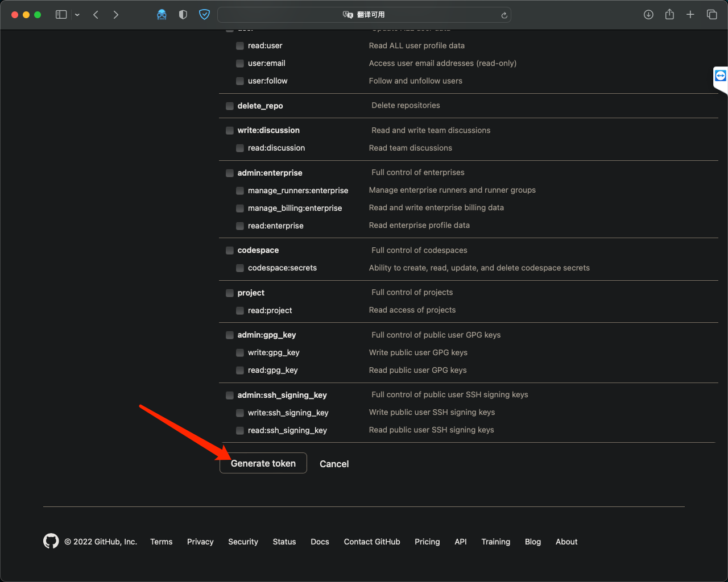728x582 pixels.
Task: Open Safari's Downloads icon
Action: (648, 14)
